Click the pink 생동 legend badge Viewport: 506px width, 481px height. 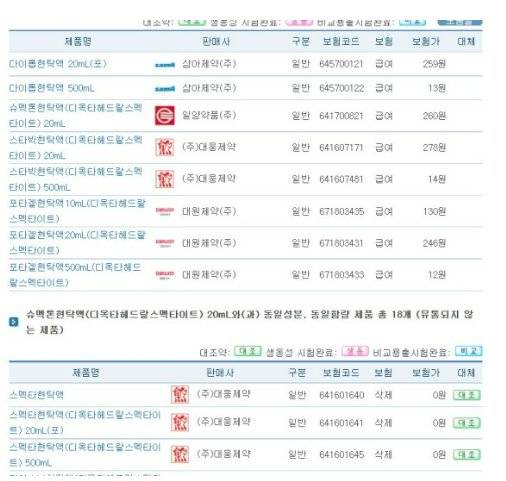click(355, 351)
